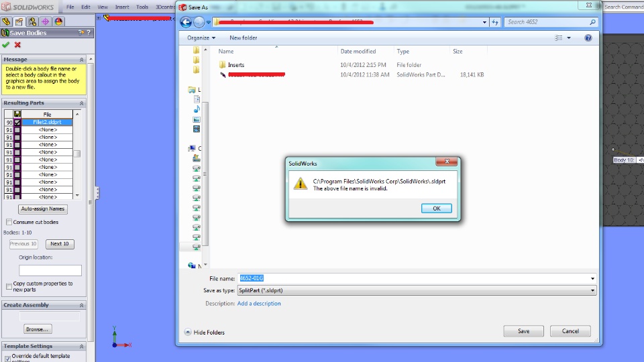
Task: Go back in the Save As dialog
Action: point(186,22)
